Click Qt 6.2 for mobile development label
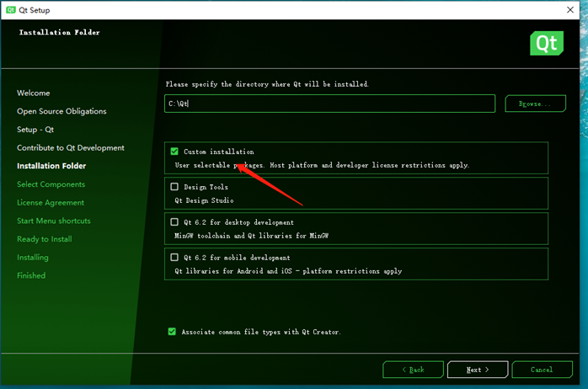This screenshot has height=389, width=588. pos(237,258)
